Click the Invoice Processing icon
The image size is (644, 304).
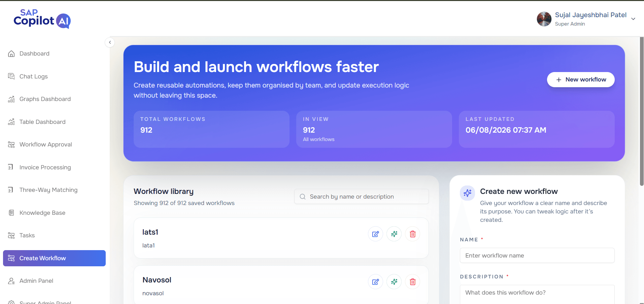pos(11,167)
